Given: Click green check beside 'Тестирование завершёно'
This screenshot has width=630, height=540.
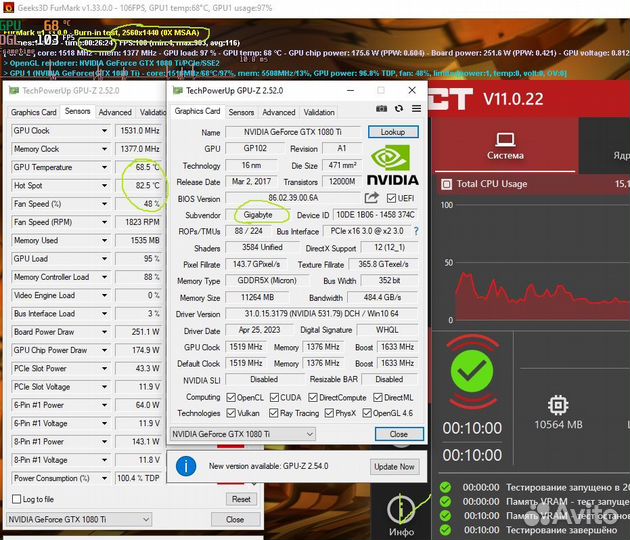Looking at the screenshot, I should coord(445,530).
